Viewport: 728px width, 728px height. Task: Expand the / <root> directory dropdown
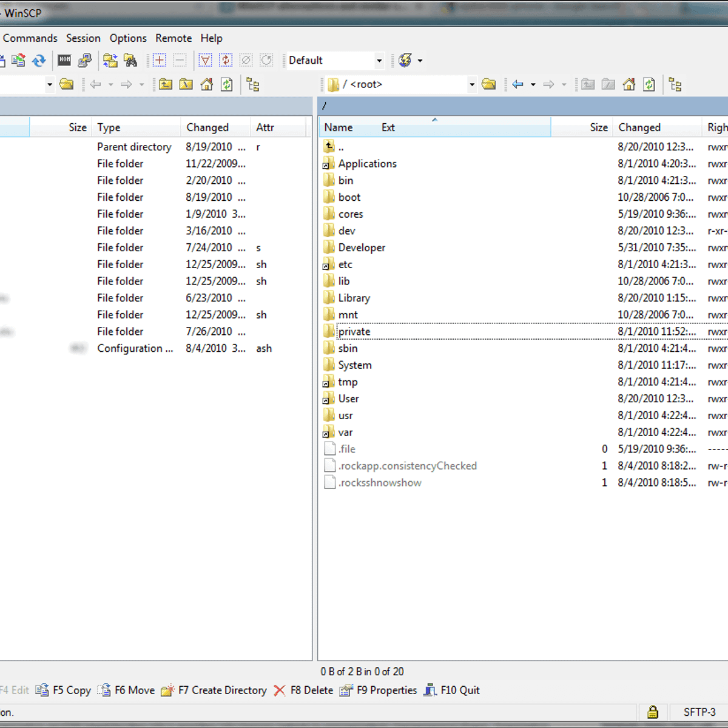tap(471, 84)
